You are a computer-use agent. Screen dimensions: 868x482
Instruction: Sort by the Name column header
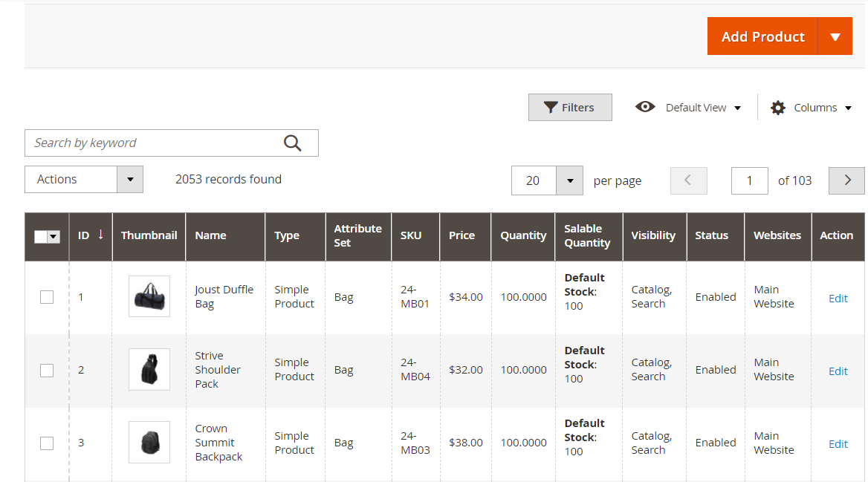(x=210, y=235)
